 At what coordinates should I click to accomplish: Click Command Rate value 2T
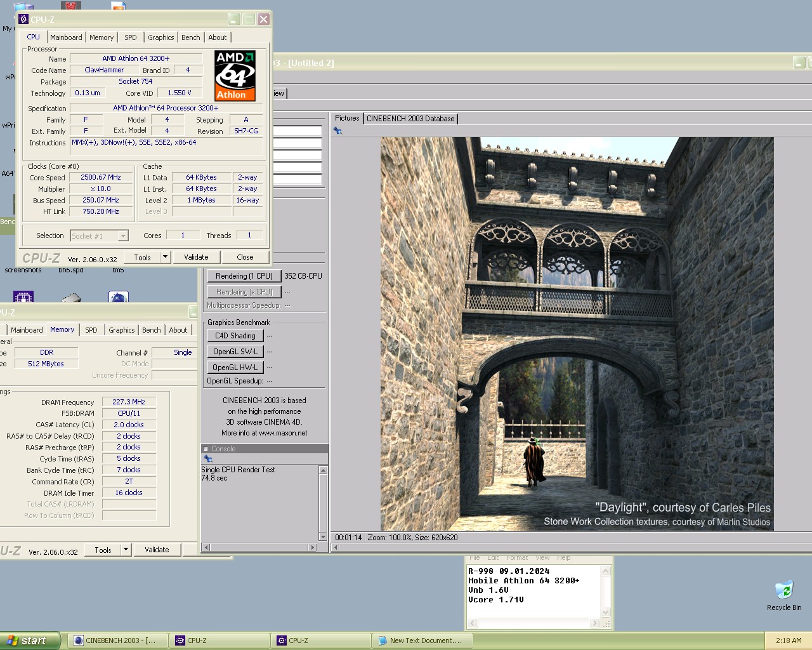click(x=129, y=481)
